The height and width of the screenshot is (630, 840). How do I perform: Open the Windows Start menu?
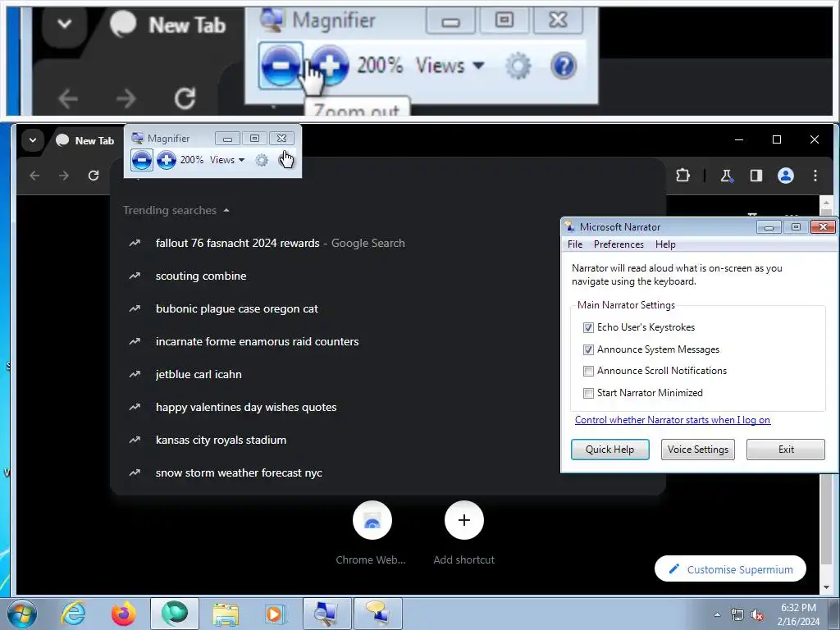[x=21, y=614]
